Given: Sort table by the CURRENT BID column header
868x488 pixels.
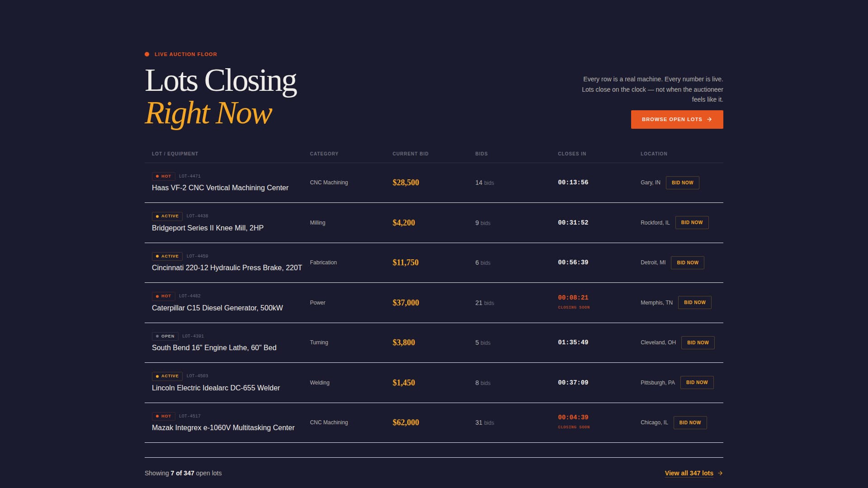Looking at the screenshot, I should click(410, 154).
